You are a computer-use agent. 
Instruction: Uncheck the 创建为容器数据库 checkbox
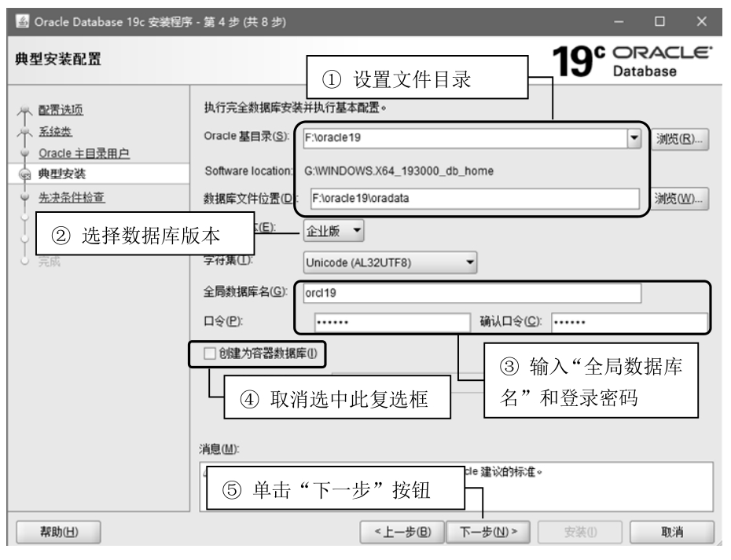pos(209,353)
